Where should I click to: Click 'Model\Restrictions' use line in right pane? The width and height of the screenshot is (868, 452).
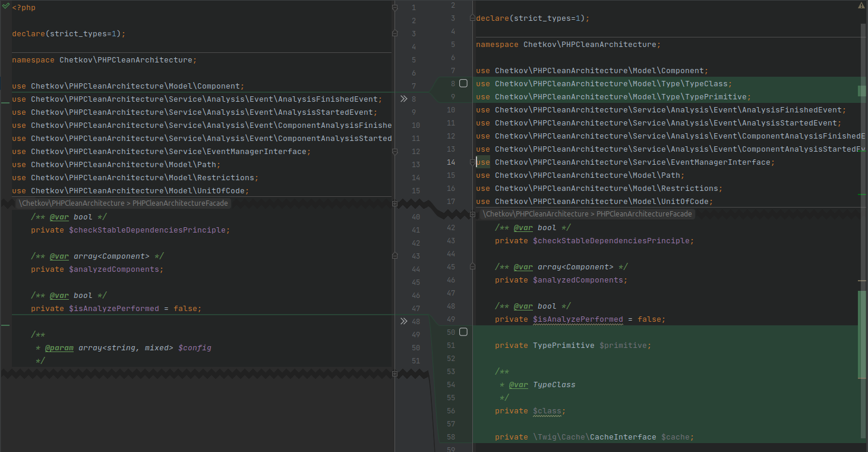pyautogui.click(x=599, y=189)
